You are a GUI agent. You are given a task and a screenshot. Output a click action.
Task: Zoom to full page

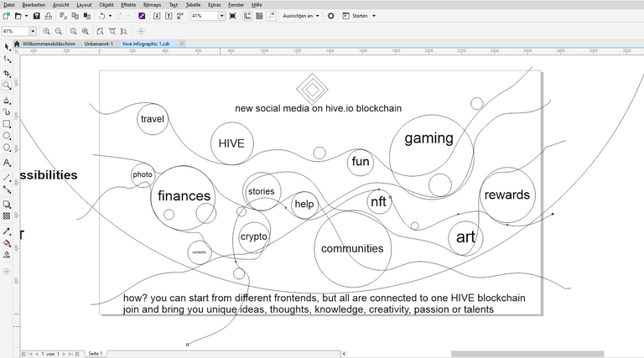tap(100, 31)
